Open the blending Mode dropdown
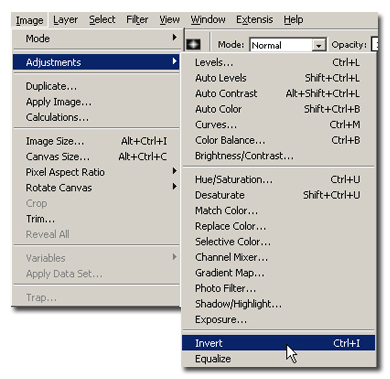Image resolution: width=390 pixels, height=379 pixels. [x=288, y=45]
